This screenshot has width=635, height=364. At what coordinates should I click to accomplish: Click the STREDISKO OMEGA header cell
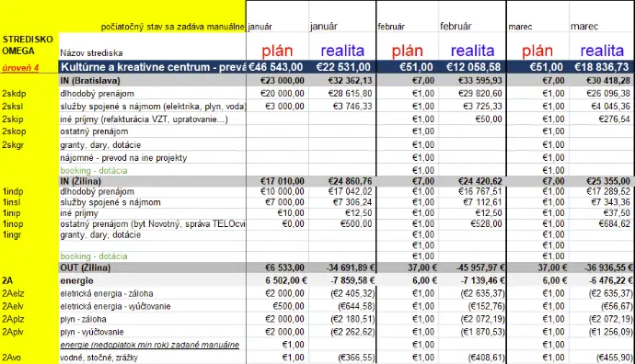click(28, 45)
